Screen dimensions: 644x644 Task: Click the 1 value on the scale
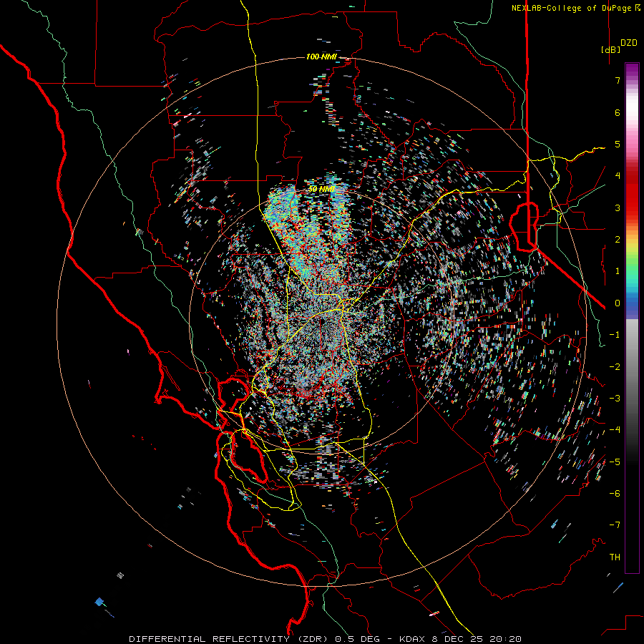click(x=618, y=271)
